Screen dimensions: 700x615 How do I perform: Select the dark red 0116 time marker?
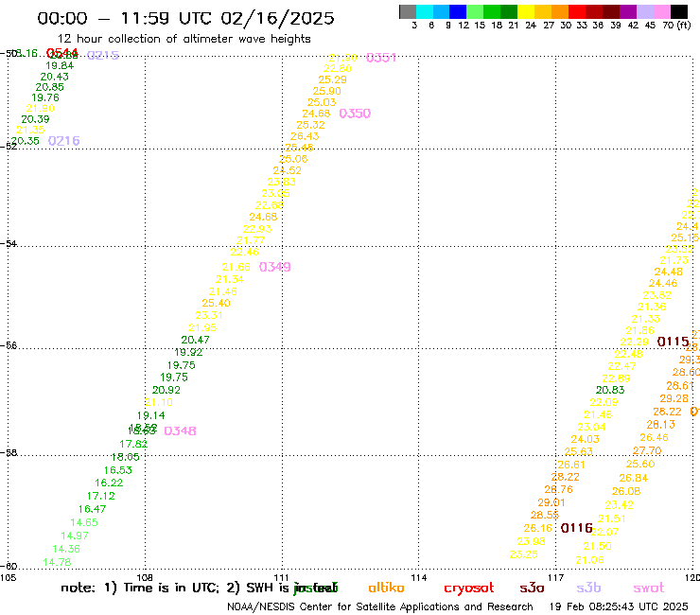577,528
